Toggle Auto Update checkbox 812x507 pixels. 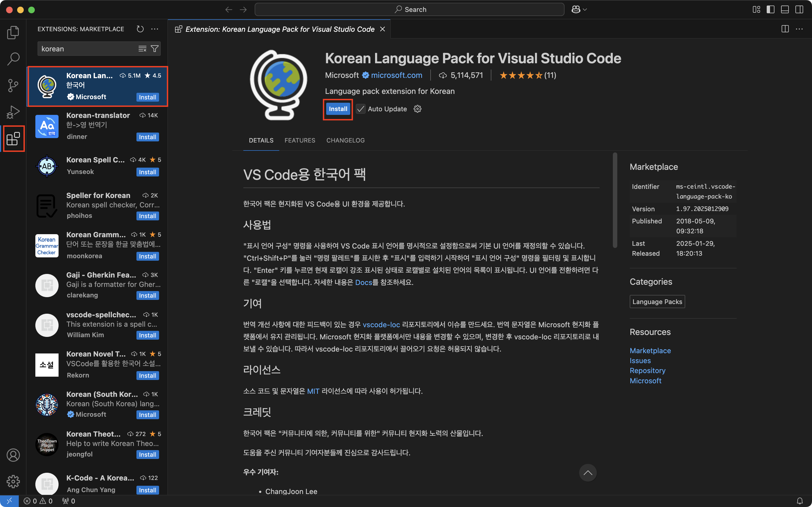(360, 109)
